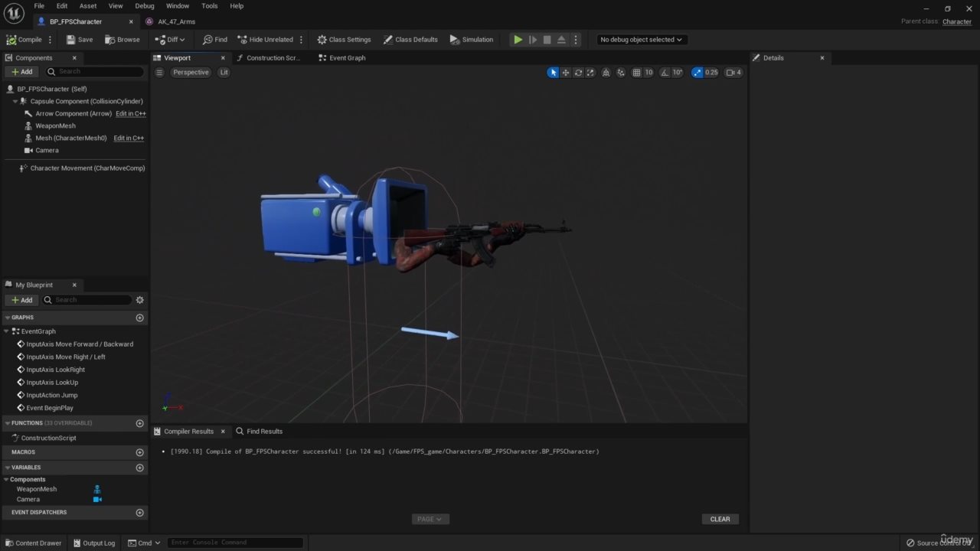Open the Tools menu

209,6
